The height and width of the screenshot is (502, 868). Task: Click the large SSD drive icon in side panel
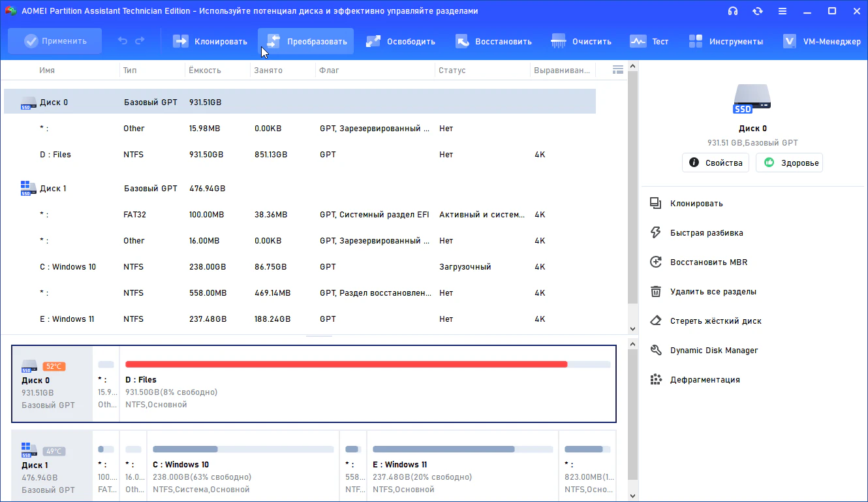click(752, 99)
